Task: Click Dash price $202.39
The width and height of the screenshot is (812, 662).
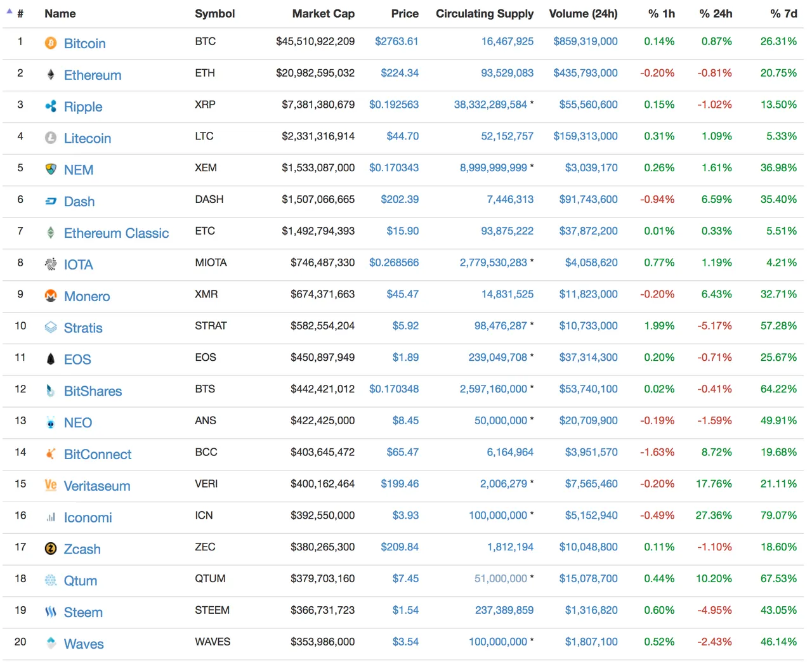Action: (x=400, y=199)
